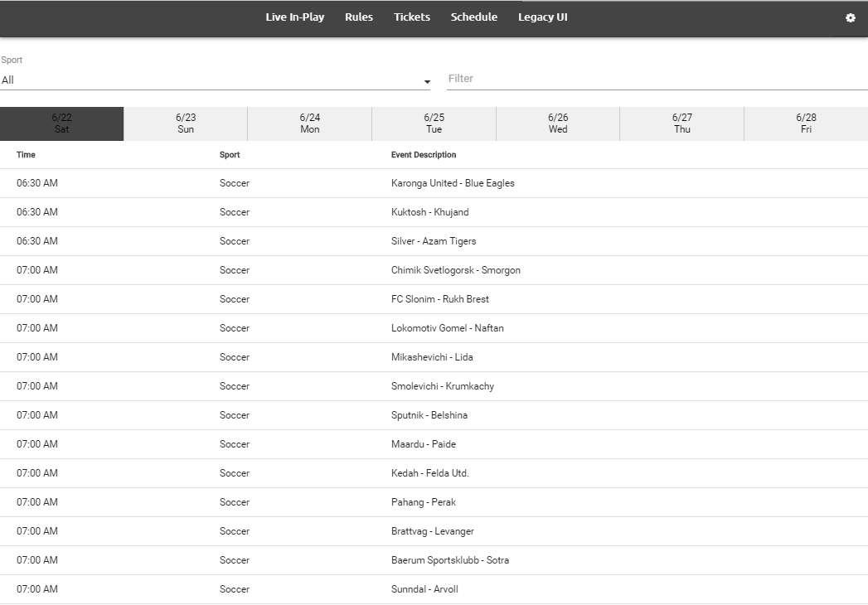
Task: Show events for 6/27 Thu
Action: 682,123
